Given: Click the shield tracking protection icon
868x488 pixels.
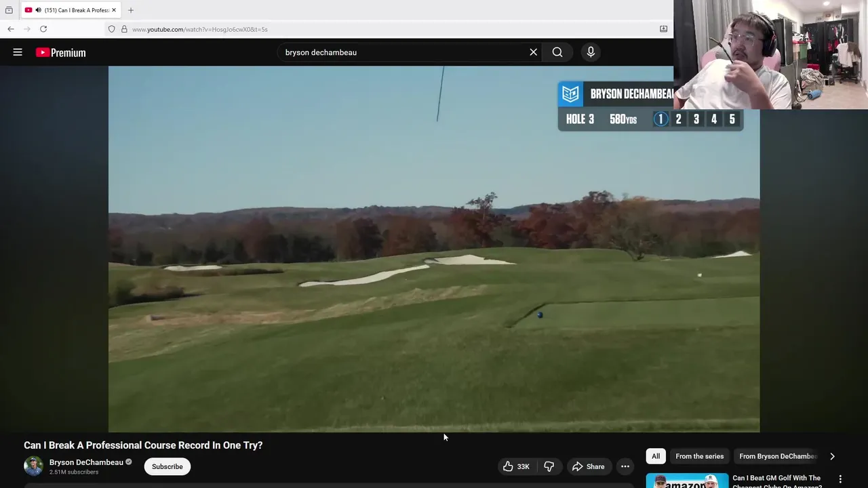Looking at the screenshot, I should point(112,29).
